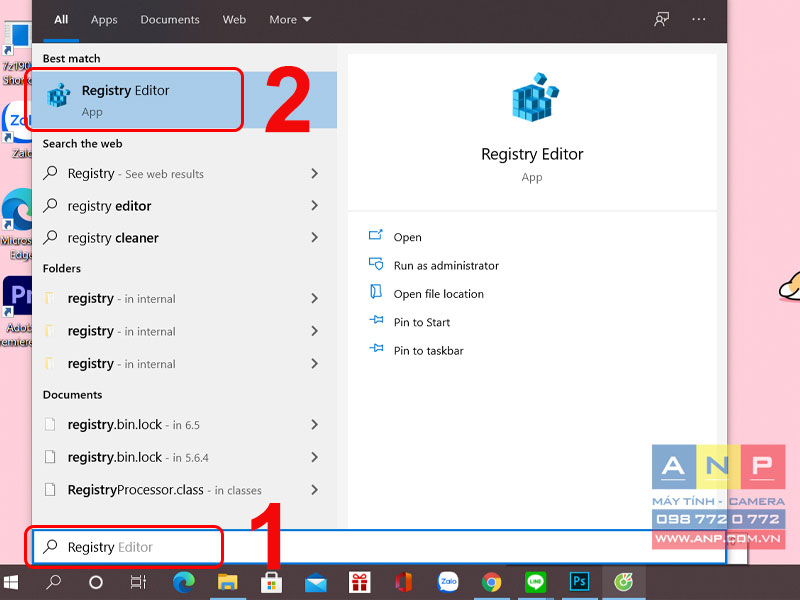Choose Pin to taskbar

coord(429,351)
